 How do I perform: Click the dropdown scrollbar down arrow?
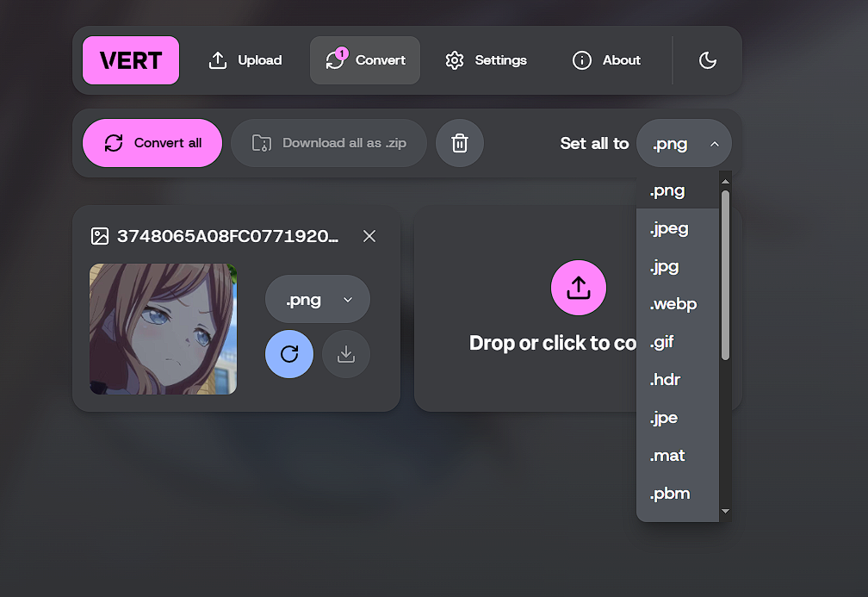(x=725, y=511)
